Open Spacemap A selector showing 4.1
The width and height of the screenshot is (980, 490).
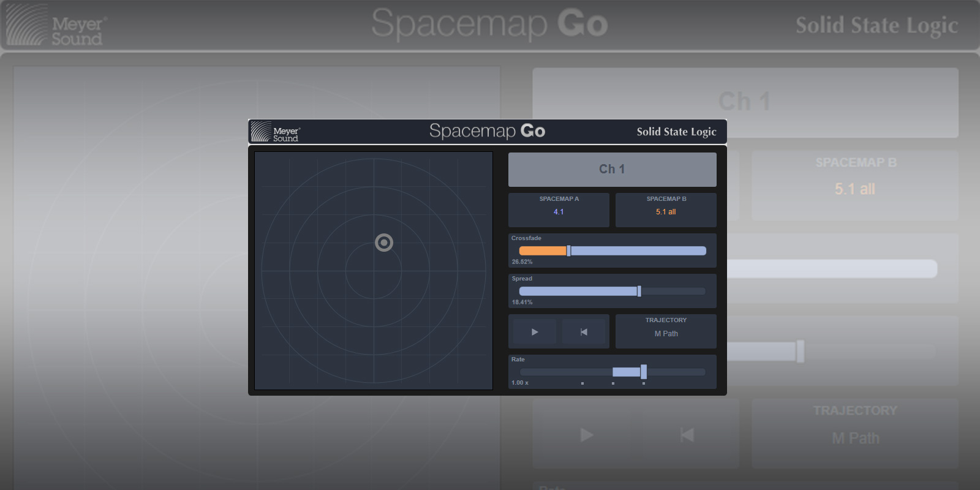[x=559, y=210]
